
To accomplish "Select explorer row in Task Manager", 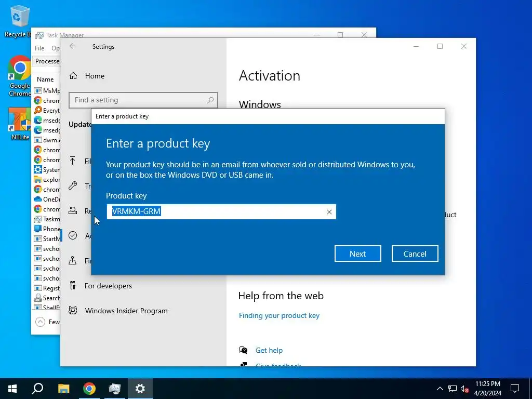I will [x=47, y=179].
